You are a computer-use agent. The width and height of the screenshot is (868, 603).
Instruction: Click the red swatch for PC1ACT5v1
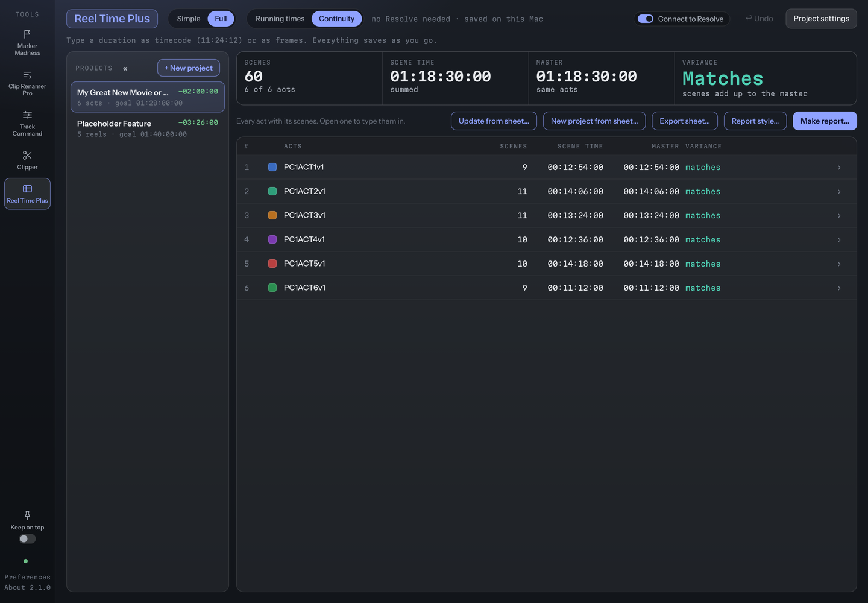pyautogui.click(x=272, y=264)
